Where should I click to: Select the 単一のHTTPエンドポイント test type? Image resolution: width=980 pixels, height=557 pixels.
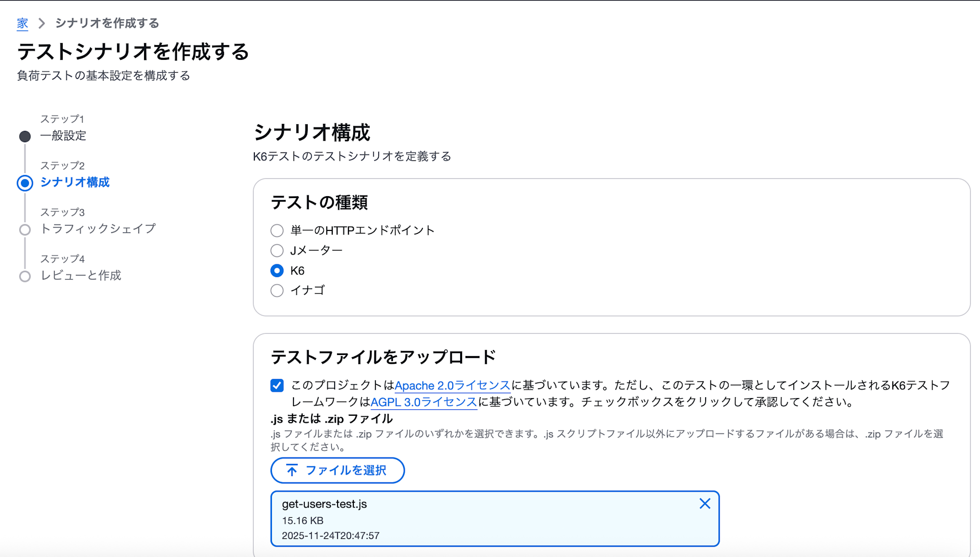(x=277, y=229)
